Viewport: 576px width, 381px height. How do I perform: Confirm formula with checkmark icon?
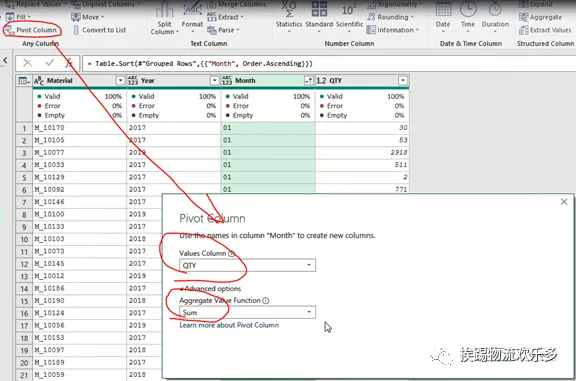50,63
